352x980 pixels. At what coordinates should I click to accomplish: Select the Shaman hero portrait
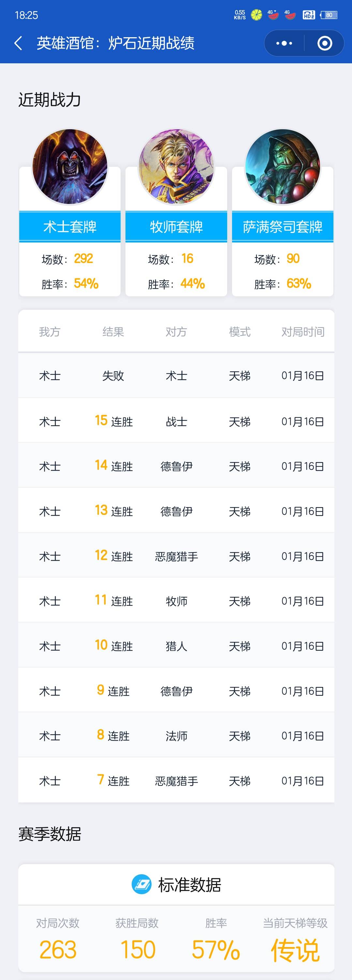pos(283,167)
